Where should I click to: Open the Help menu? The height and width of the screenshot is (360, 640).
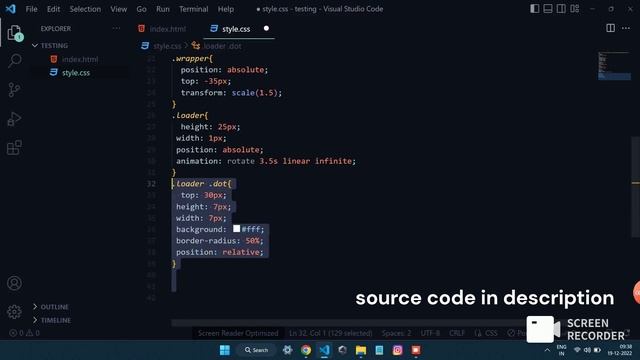point(225,9)
